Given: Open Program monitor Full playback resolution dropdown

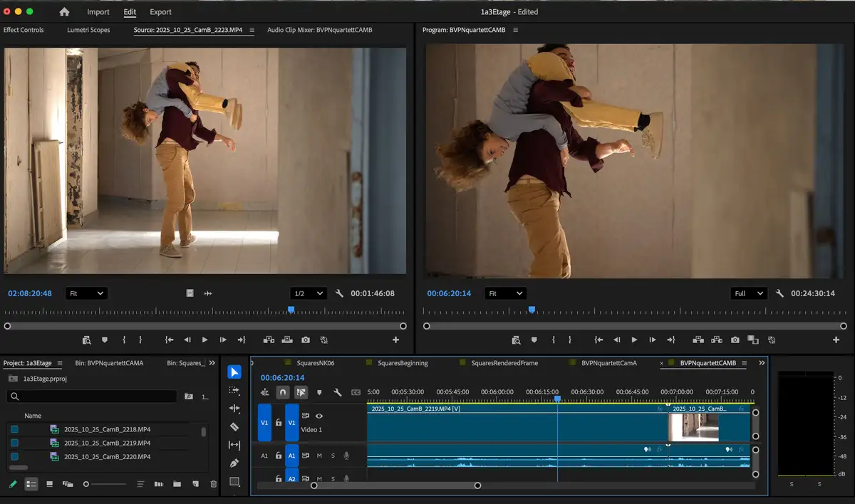Looking at the screenshot, I should pos(749,293).
